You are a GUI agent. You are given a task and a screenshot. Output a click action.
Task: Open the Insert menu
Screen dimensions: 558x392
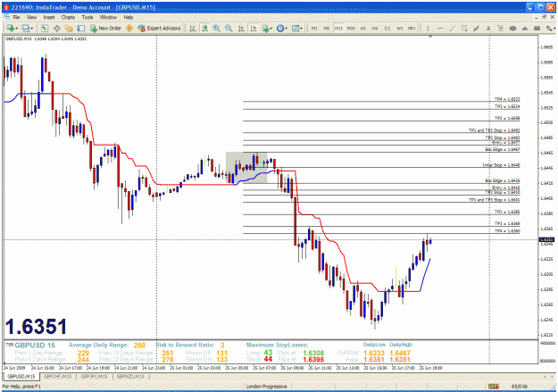[49, 17]
